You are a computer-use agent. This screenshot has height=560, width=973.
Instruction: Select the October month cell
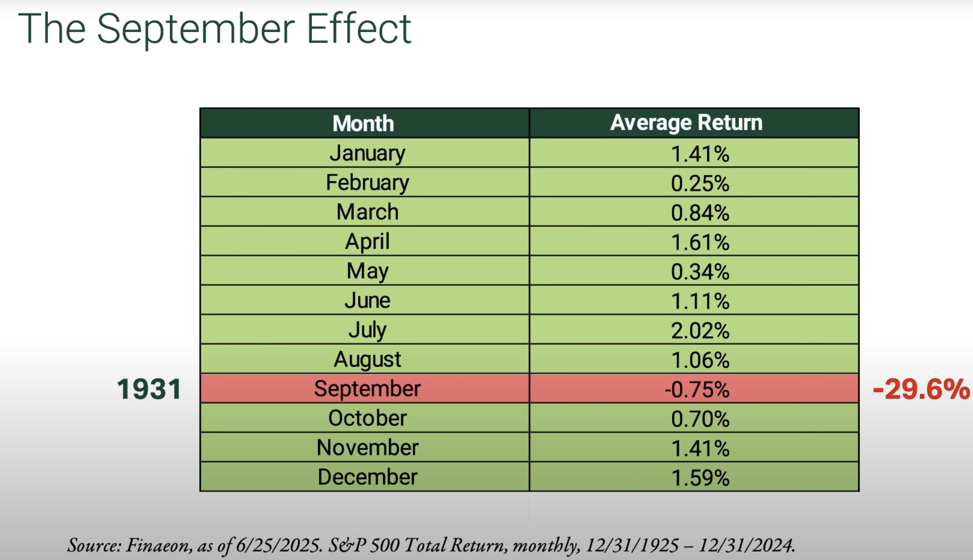coord(367,418)
